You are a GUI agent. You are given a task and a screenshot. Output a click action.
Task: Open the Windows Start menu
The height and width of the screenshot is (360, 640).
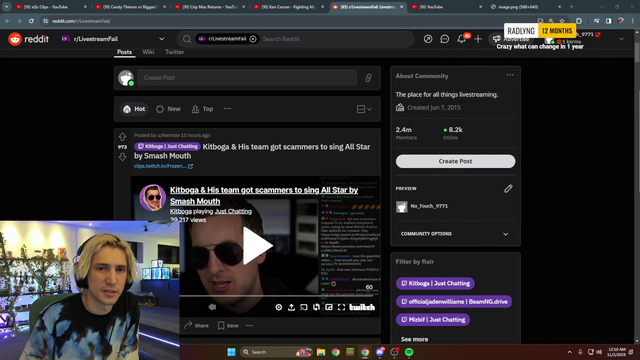pyautogui.click(x=231, y=352)
